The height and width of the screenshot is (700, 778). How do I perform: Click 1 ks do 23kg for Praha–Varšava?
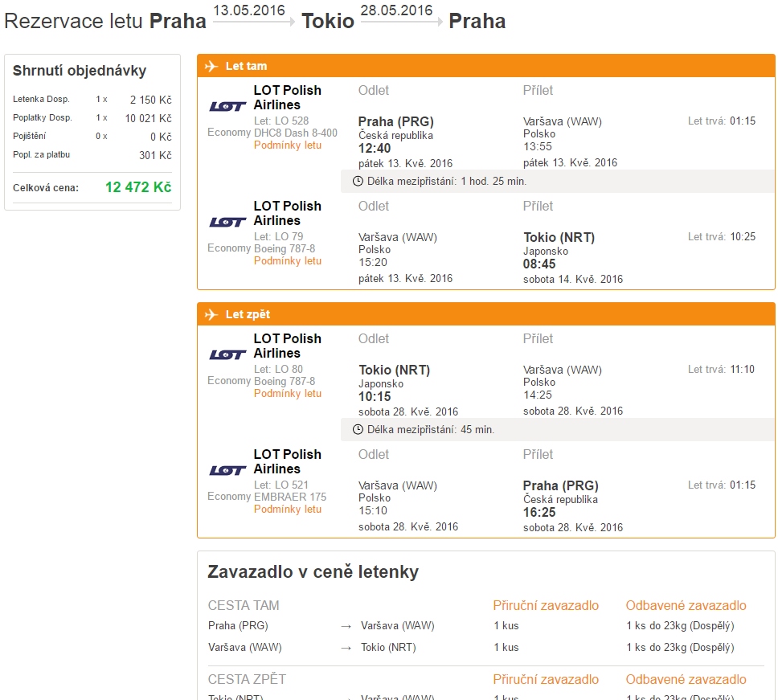point(680,626)
